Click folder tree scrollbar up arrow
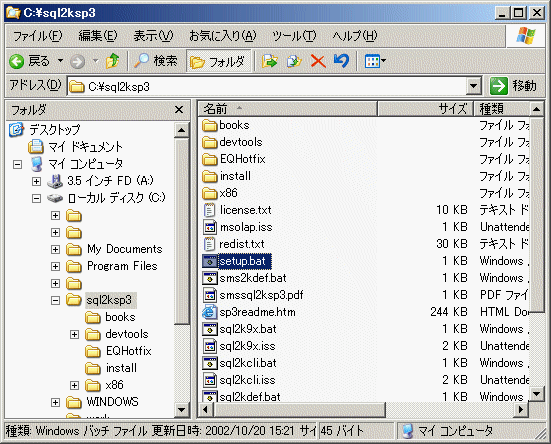551x444 pixels. click(x=181, y=130)
